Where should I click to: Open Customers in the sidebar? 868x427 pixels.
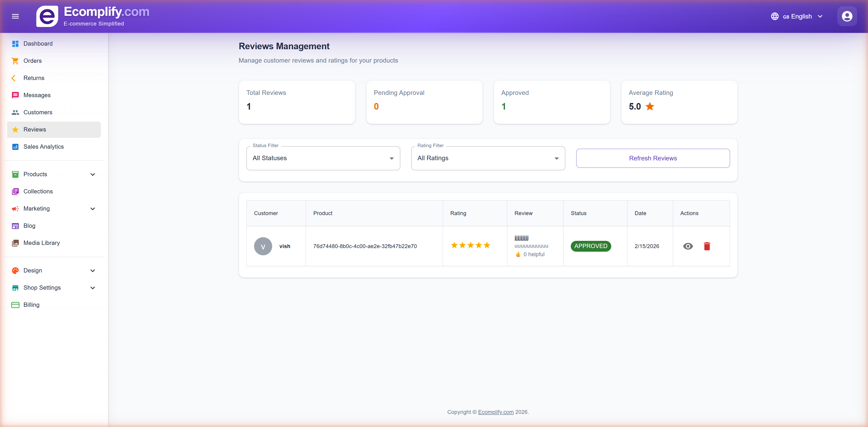[38, 113]
